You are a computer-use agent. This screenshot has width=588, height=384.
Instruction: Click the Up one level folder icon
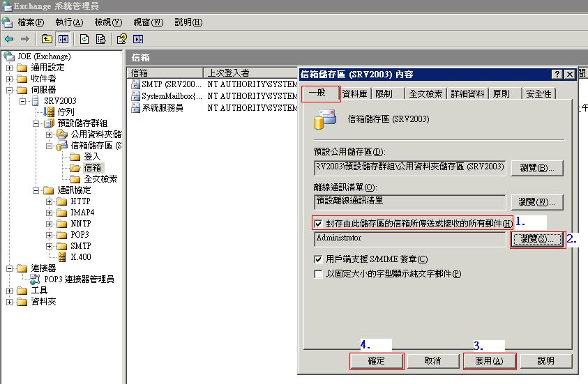[x=47, y=39]
